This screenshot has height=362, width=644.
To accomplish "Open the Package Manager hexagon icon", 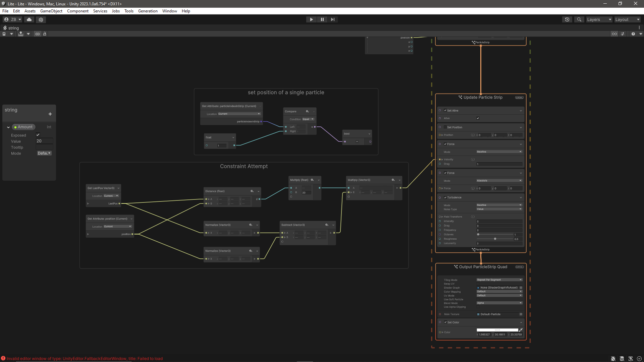I will tap(41, 19).
